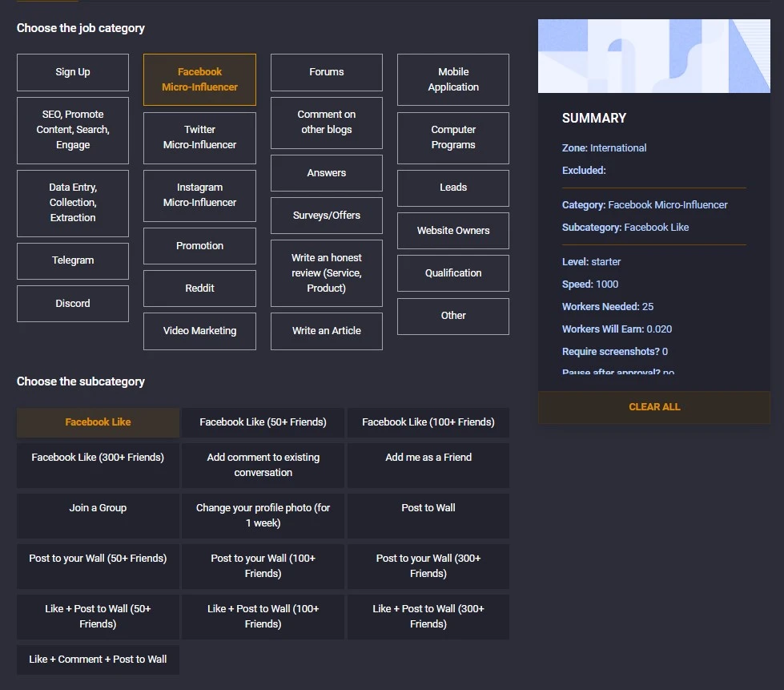Select the plain Post to Wall subcategory
The width and height of the screenshot is (784, 690).
pos(428,516)
